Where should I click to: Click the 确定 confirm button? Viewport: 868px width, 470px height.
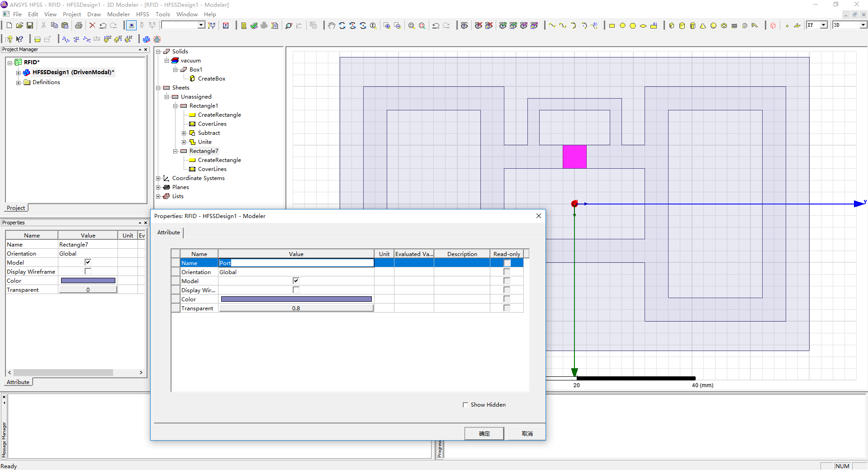(x=484, y=433)
